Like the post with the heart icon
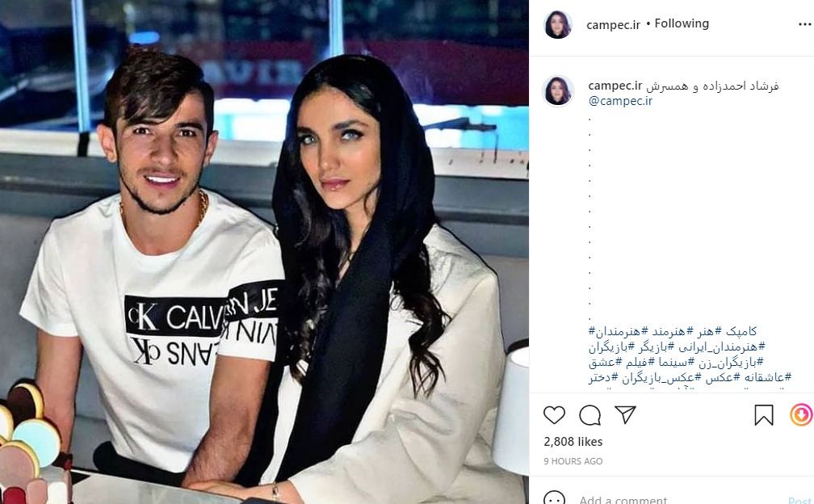The image size is (814, 504). click(554, 414)
